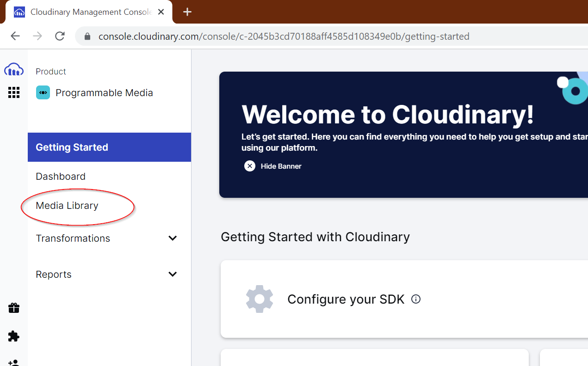This screenshot has height=366, width=588.
Task: Close the Cloudinary Management Console tab
Action: [x=161, y=12]
